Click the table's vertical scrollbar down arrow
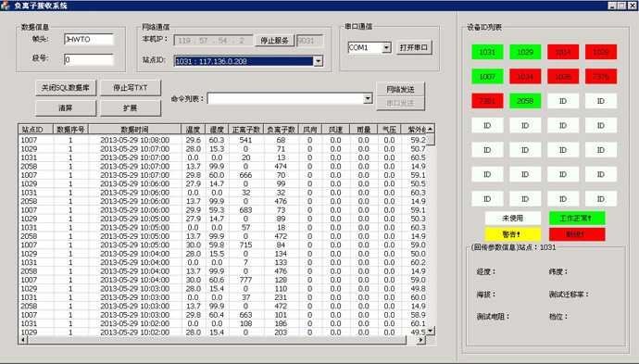 (x=431, y=331)
